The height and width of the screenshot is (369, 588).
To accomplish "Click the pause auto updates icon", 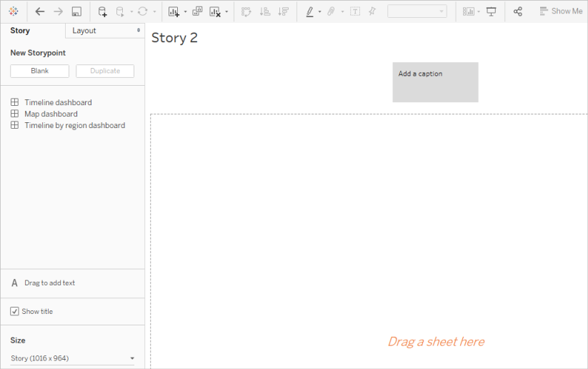I will (120, 11).
